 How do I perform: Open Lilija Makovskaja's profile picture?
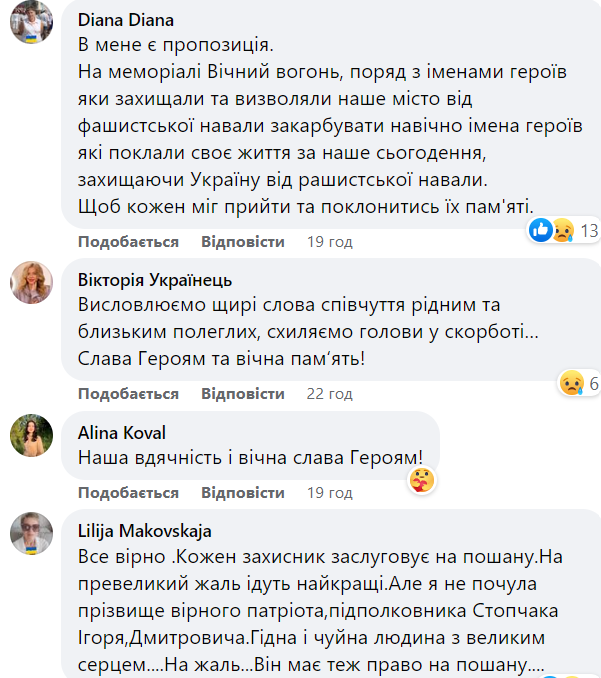pyautogui.click(x=31, y=533)
